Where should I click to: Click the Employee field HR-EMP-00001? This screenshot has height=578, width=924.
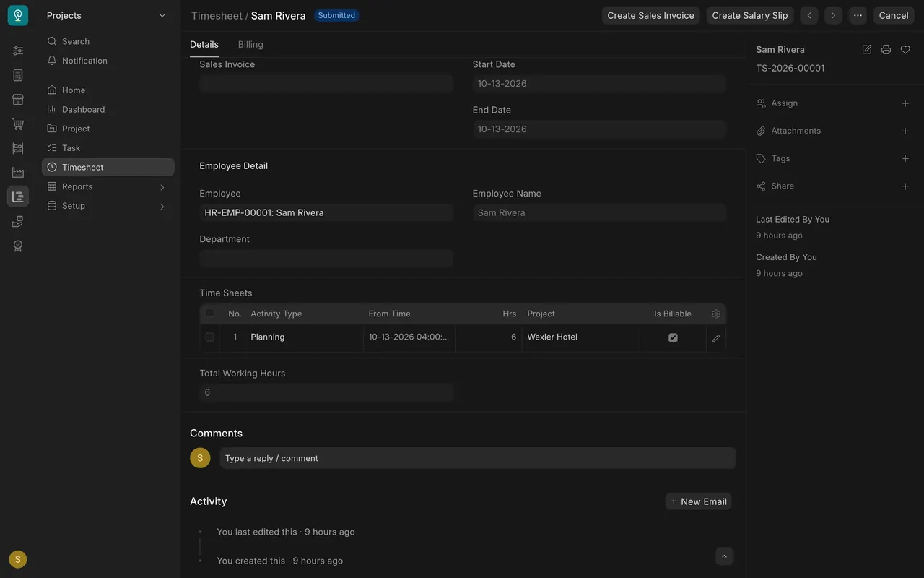(x=326, y=212)
